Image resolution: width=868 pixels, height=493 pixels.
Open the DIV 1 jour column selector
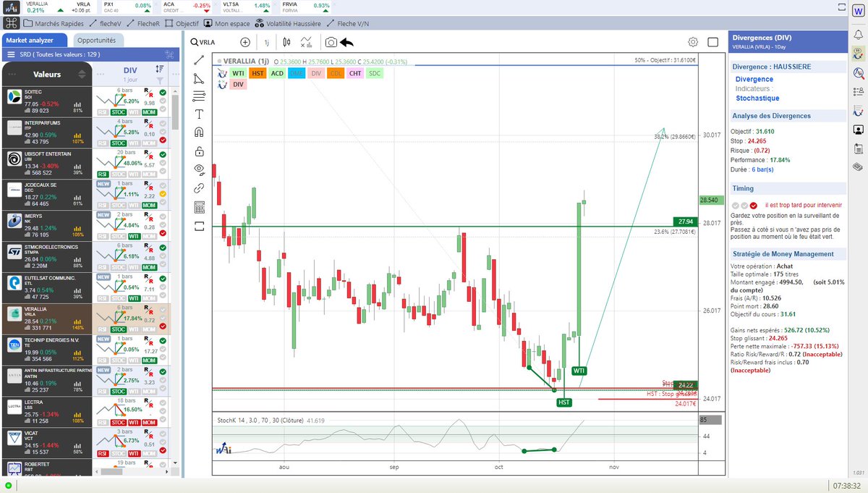tap(131, 74)
